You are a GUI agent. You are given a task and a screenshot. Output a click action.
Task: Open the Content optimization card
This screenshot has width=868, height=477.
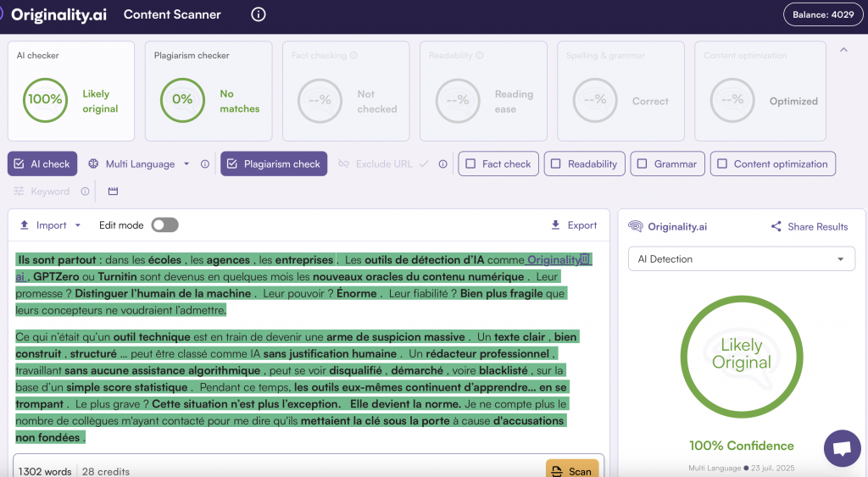760,92
